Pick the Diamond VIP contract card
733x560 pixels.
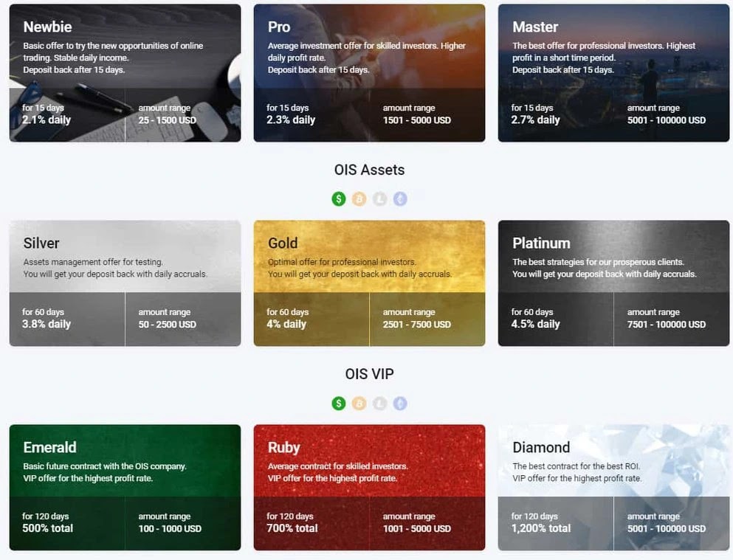[x=614, y=487]
